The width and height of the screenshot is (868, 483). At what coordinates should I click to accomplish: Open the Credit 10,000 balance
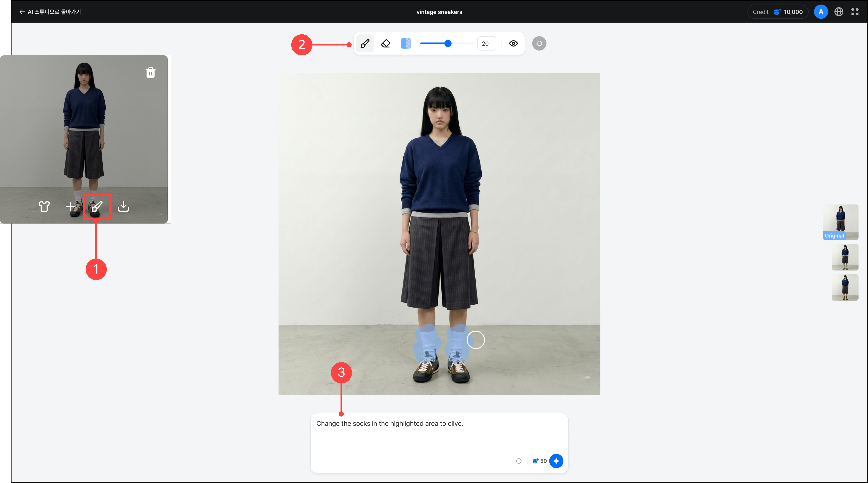pos(778,12)
